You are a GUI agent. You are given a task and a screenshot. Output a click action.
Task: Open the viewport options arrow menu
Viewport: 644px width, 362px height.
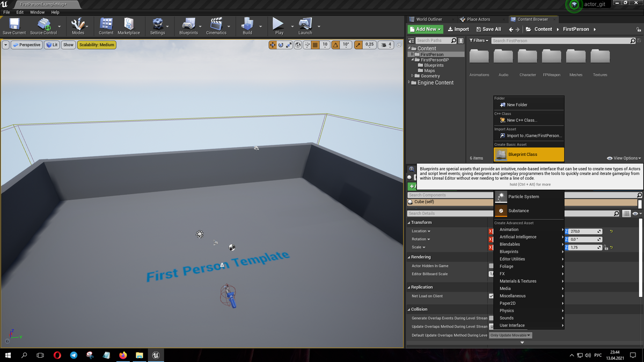[x=6, y=45]
